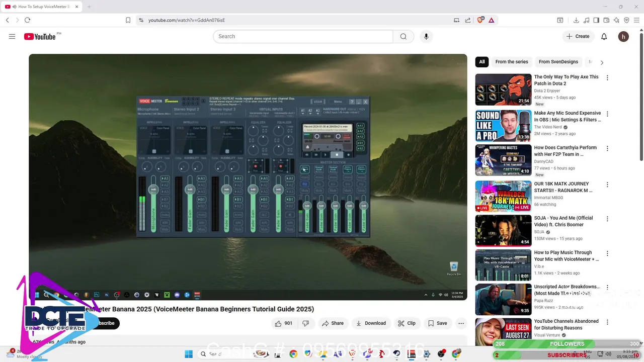
Task: Share the video with the Share button
Action: click(x=333, y=323)
